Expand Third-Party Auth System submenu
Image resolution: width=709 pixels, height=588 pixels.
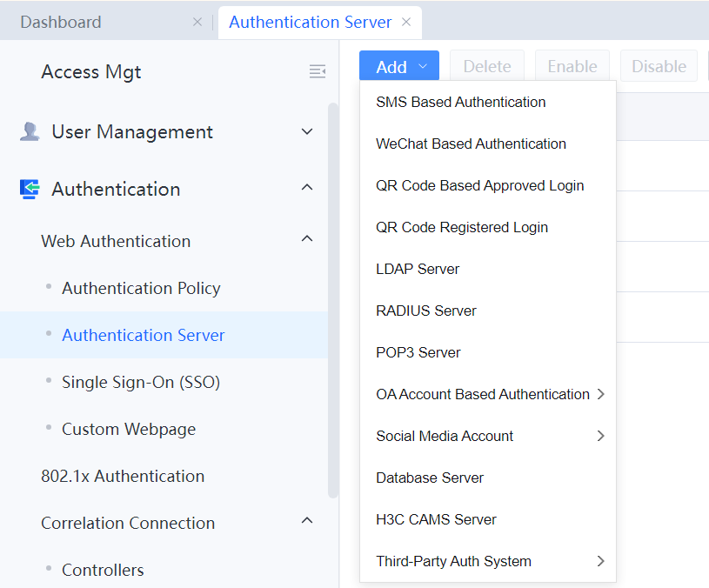point(600,561)
